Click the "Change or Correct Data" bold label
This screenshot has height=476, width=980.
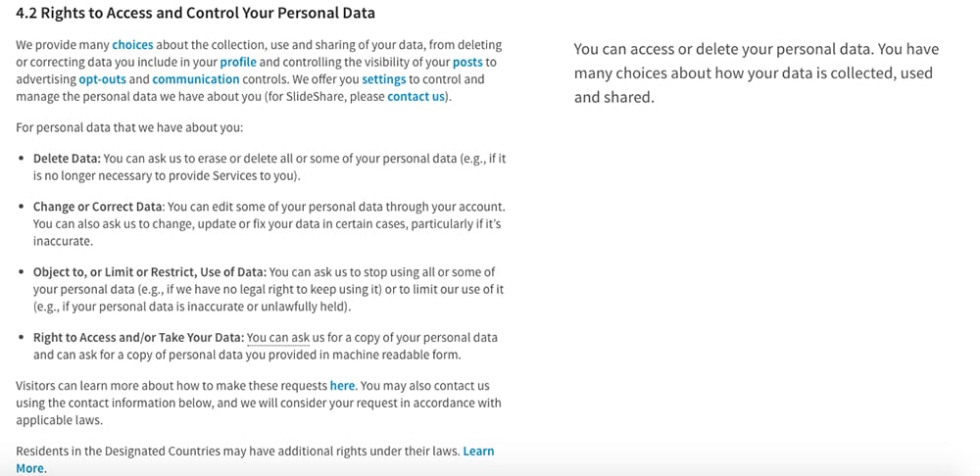[97, 206]
